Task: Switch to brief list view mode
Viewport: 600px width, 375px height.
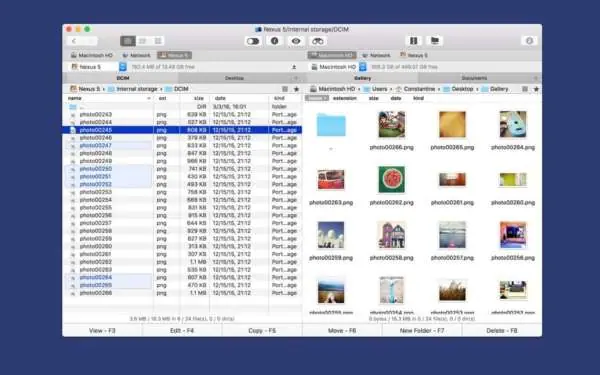Action: pyautogui.click(x=143, y=41)
